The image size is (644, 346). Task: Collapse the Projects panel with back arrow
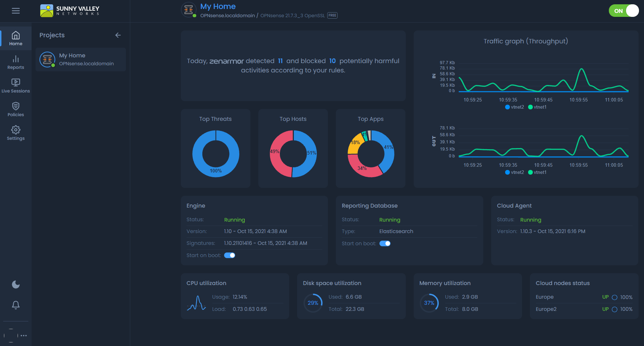point(118,35)
